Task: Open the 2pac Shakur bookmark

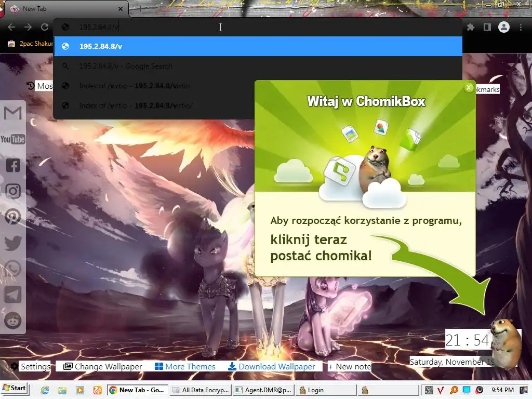Action: click(30, 44)
